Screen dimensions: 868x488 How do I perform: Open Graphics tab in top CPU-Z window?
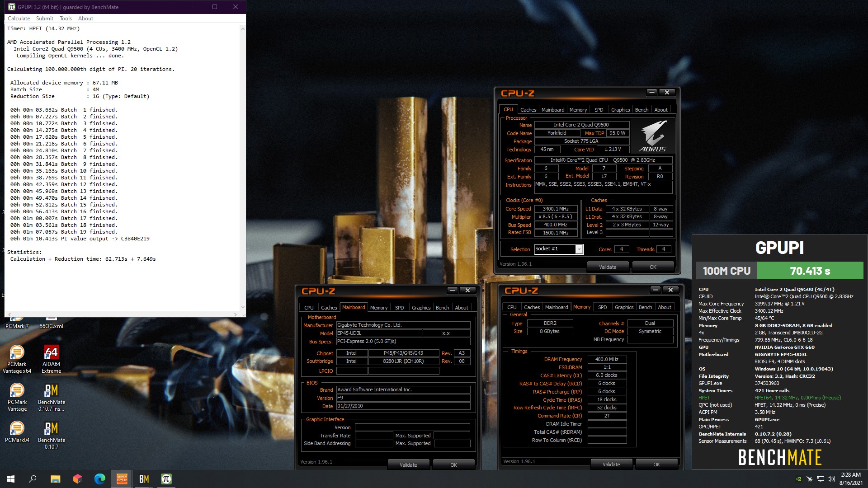[x=620, y=110]
